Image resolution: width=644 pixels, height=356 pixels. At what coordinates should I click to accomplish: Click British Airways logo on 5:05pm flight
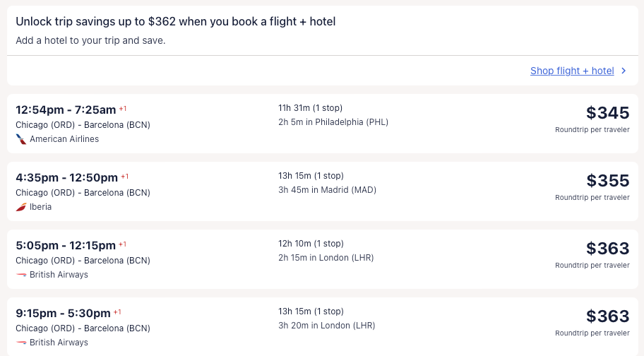click(x=21, y=275)
